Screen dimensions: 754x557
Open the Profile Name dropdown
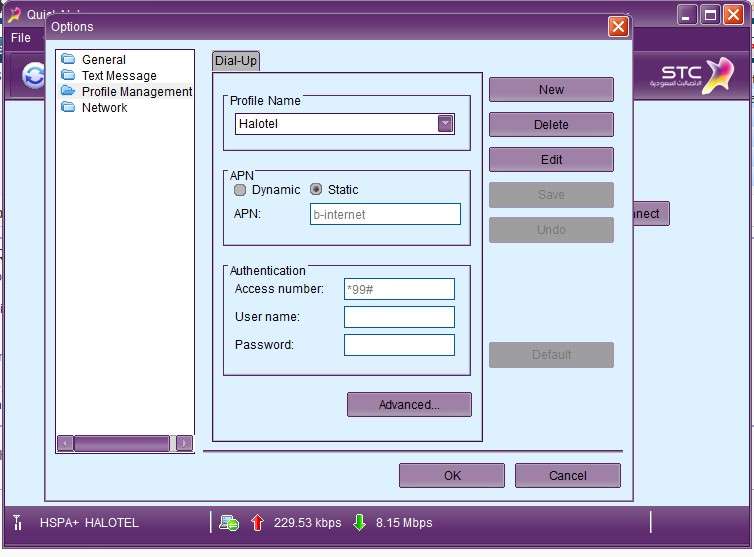click(445, 124)
